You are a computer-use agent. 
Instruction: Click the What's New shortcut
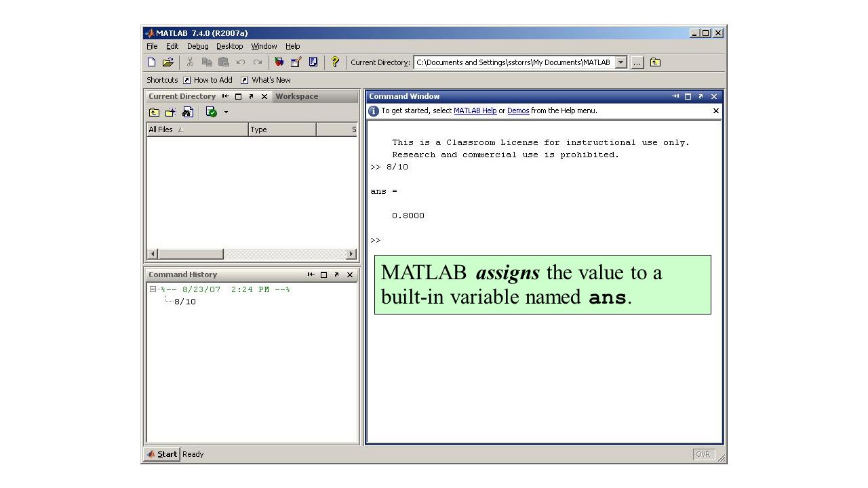tap(266, 80)
